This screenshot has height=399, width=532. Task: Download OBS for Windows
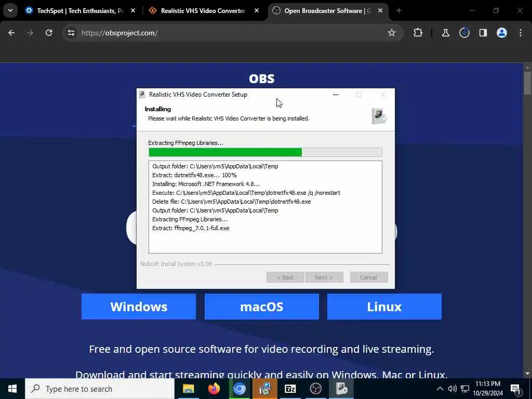pyautogui.click(x=138, y=307)
